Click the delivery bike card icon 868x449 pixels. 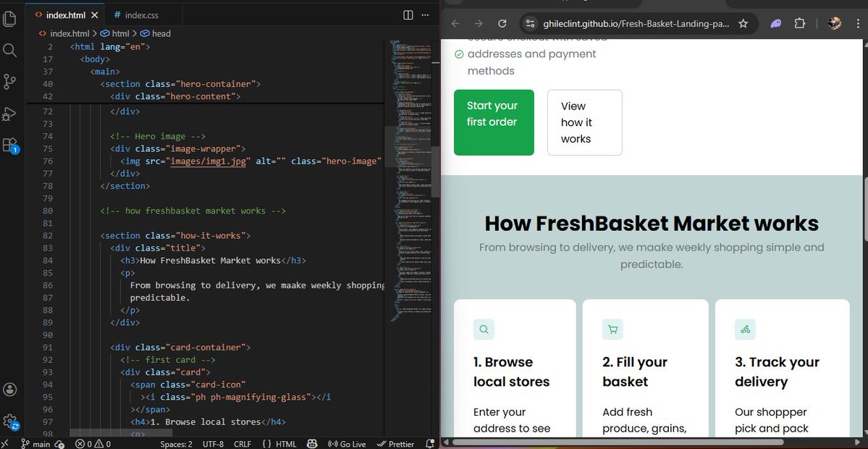(745, 330)
